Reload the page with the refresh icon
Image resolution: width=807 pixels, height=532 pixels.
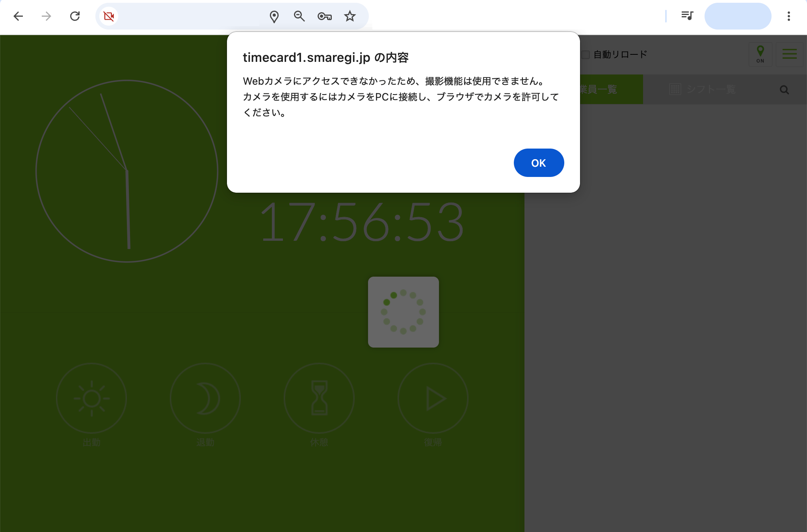click(75, 16)
